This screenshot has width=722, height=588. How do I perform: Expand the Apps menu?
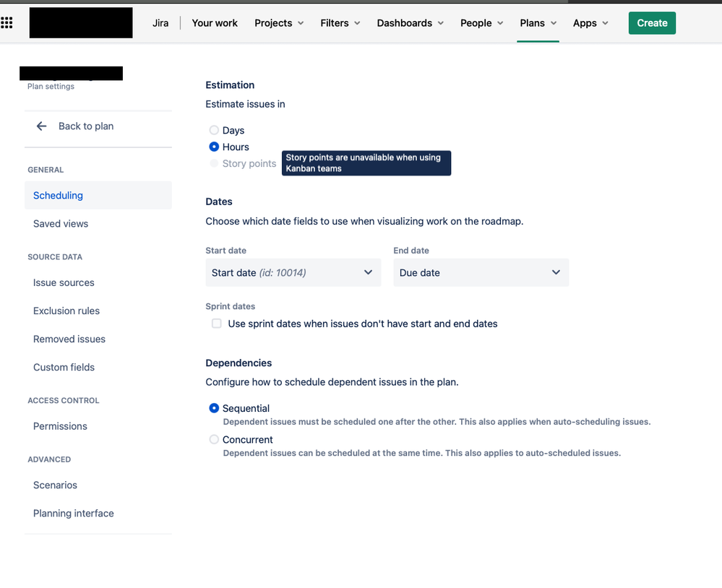pos(590,23)
